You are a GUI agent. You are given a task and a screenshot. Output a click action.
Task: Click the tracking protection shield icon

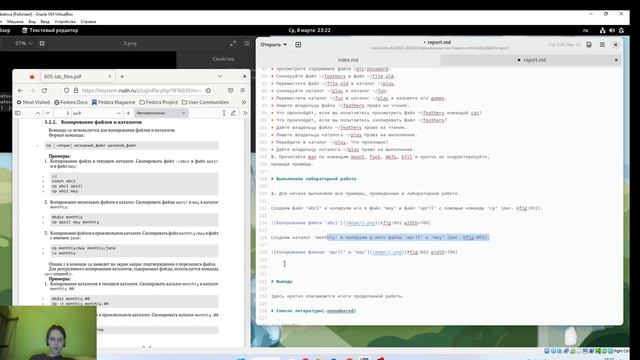point(67,90)
